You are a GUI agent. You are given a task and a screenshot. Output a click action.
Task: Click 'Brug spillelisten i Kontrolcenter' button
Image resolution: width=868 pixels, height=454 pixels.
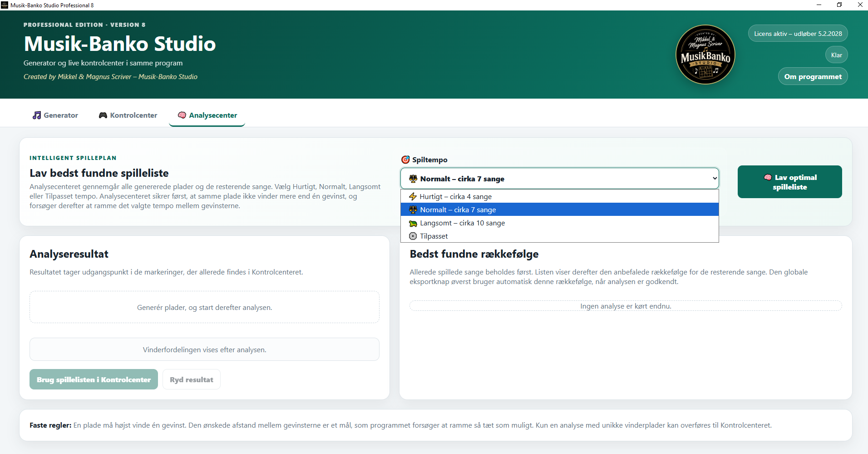(94, 379)
